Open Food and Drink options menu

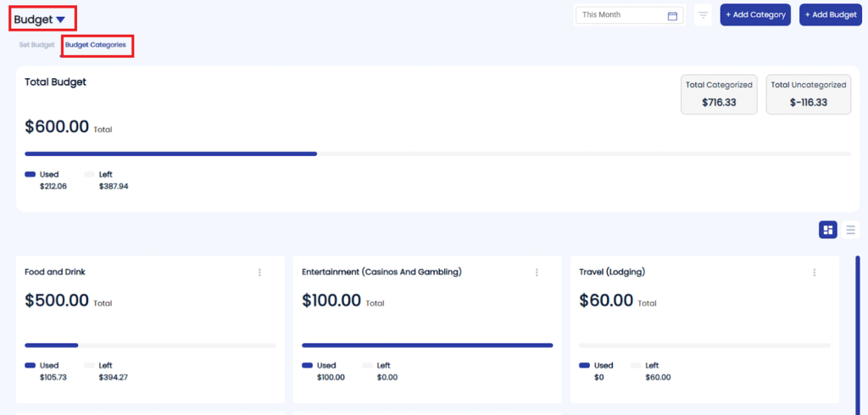click(259, 272)
